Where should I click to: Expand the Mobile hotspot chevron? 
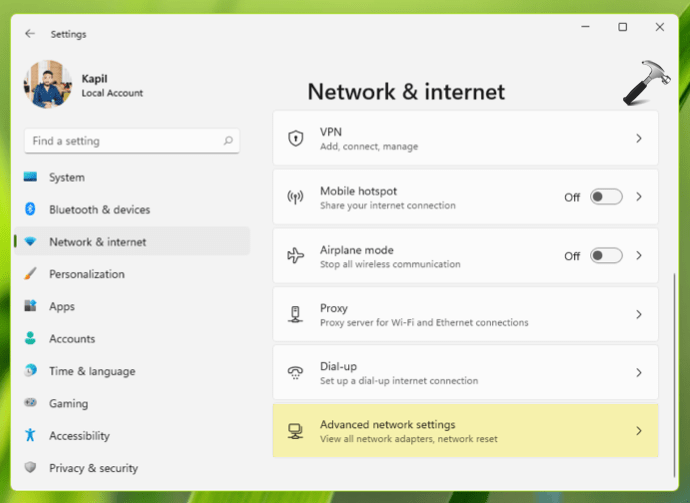639,197
